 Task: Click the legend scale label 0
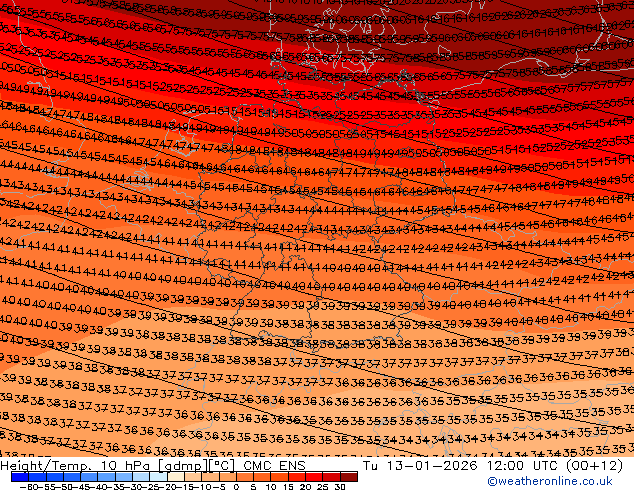[x=236, y=487]
